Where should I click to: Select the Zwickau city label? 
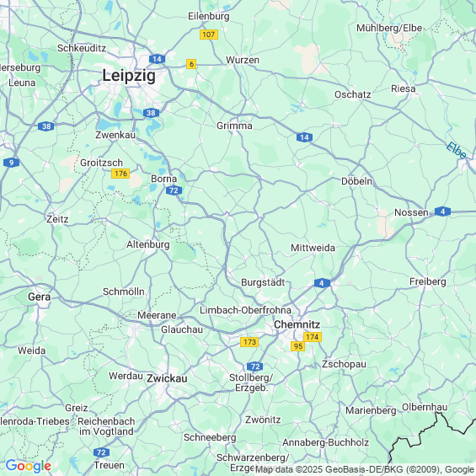[167, 378]
